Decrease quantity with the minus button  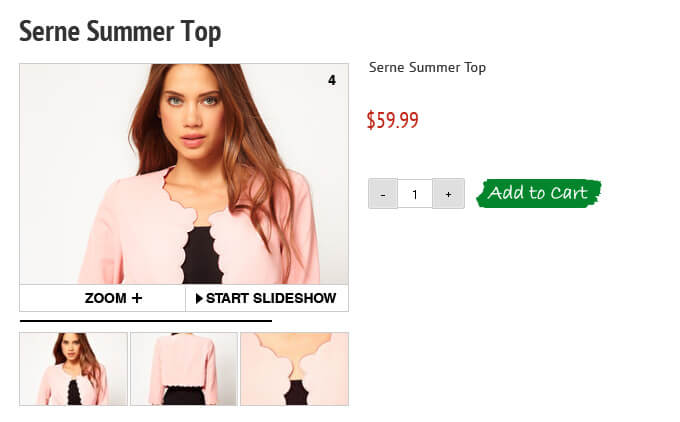pos(383,193)
